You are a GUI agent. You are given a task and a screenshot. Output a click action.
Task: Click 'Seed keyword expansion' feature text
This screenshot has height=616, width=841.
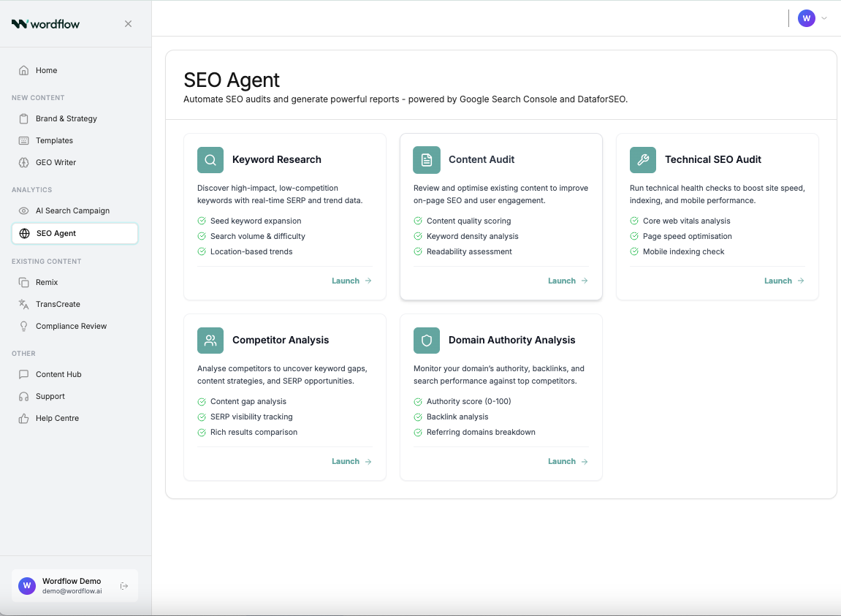pyautogui.click(x=256, y=221)
